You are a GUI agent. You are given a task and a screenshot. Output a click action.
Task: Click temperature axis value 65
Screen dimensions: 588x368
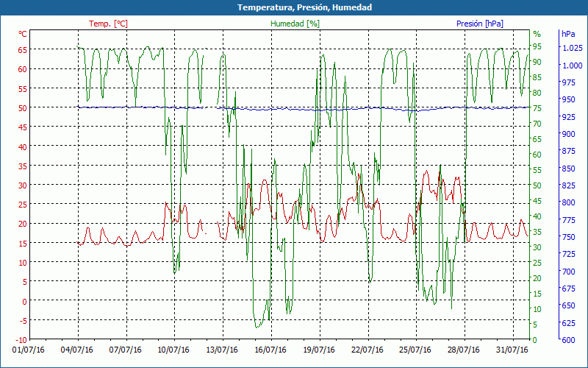[23, 49]
